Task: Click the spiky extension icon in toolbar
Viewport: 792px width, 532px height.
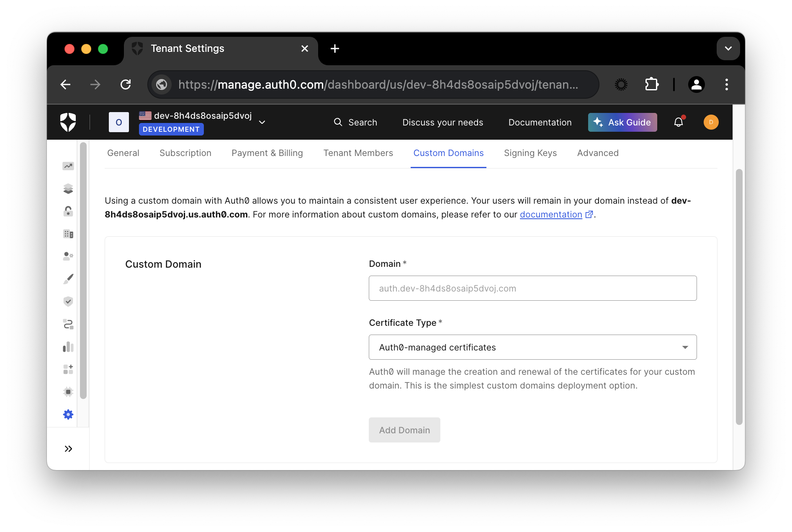Action: pyautogui.click(x=621, y=84)
